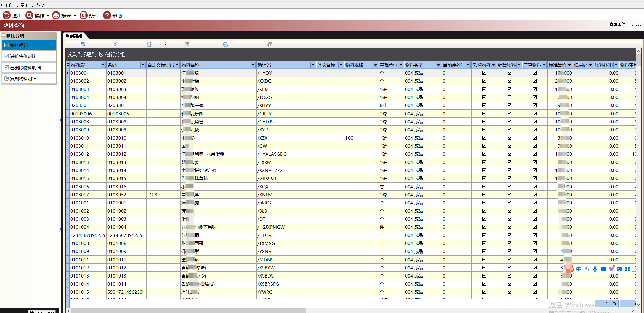This screenshot has height=313, width=644.
Task: Click the expand-all-groups icon in grid toolbar
Action: pyautogui.click(x=83, y=44)
